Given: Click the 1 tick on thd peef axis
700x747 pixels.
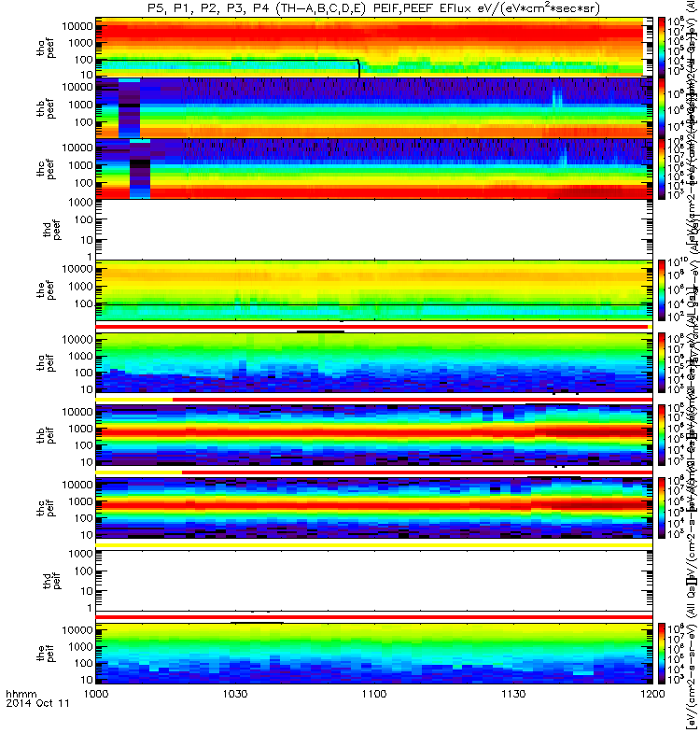Looking at the screenshot, I should point(90,258).
